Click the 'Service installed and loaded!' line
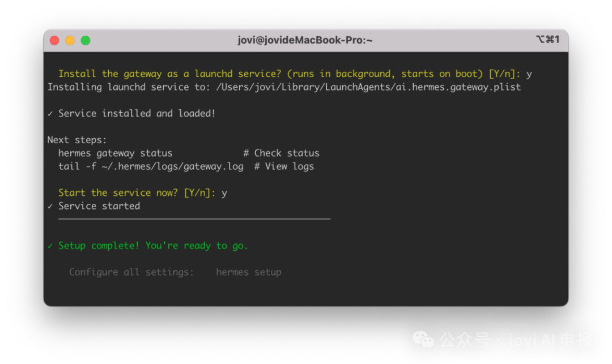Viewport: 612px width, 364px height. pyautogui.click(x=131, y=114)
